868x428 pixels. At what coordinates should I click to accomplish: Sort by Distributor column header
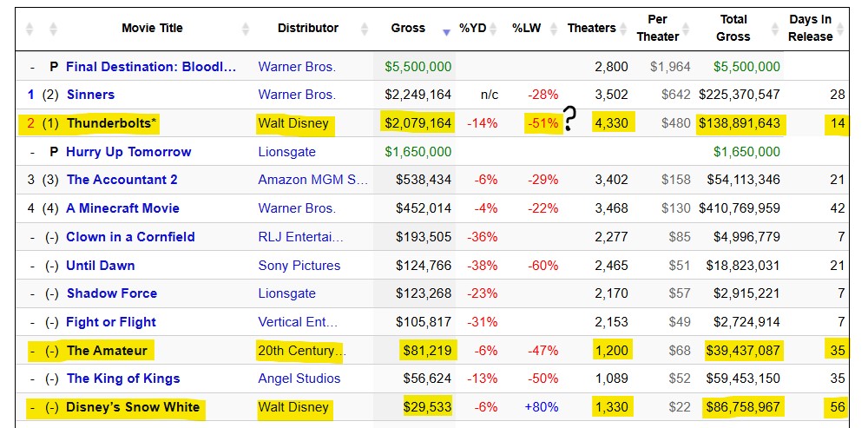tap(308, 29)
